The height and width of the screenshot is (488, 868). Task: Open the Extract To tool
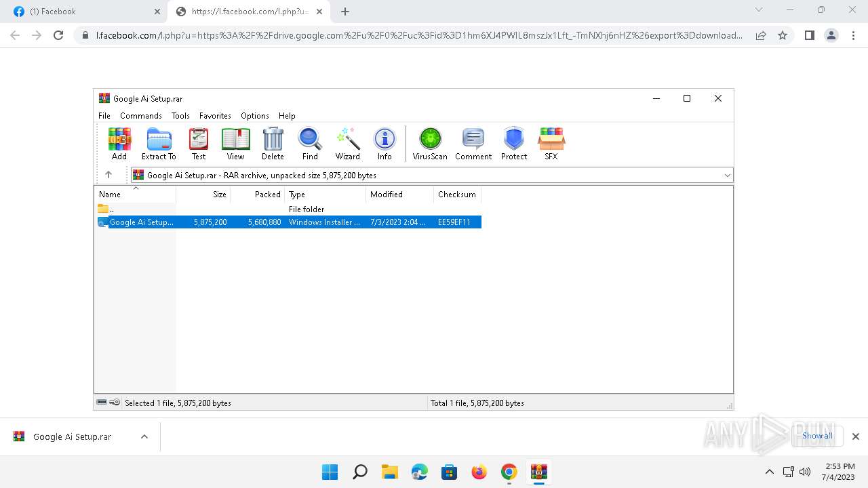click(159, 144)
